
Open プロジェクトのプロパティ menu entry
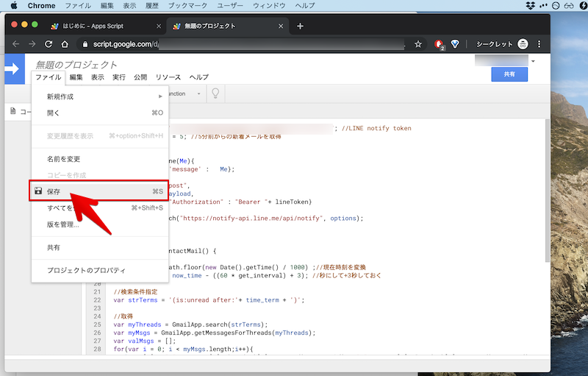tap(86, 270)
